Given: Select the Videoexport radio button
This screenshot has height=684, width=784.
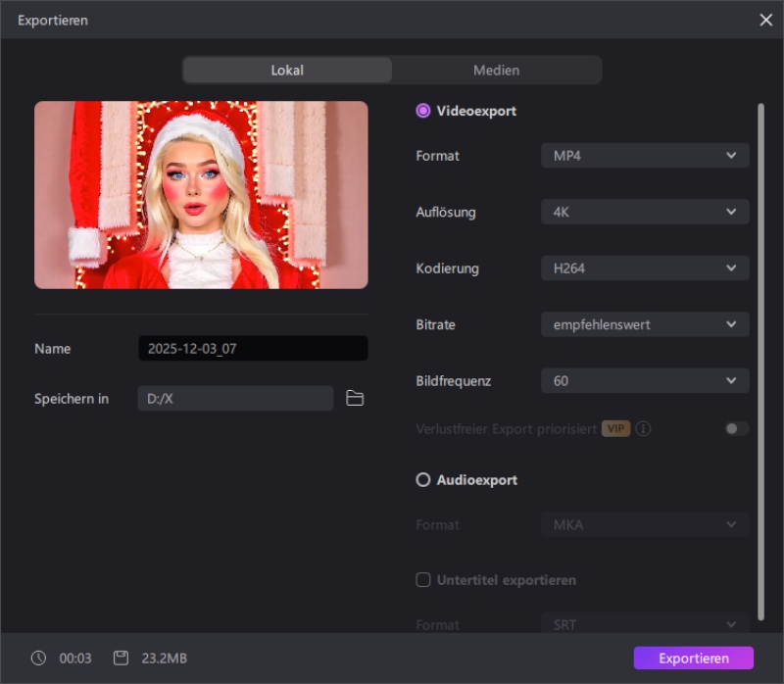Looking at the screenshot, I should pyautogui.click(x=422, y=111).
